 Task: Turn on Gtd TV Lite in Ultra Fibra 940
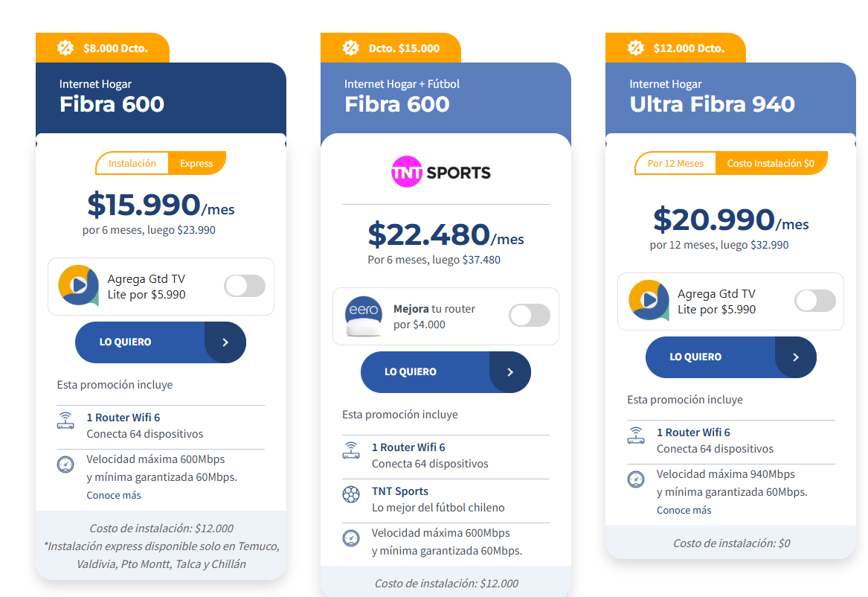point(815,301)
